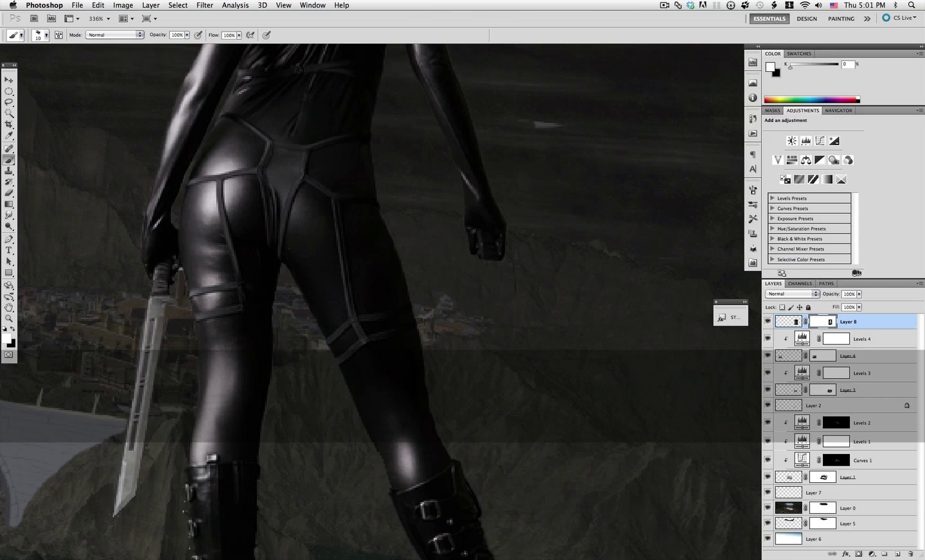Select Essentials workspace
This screenshot has height=560, width=925.
770,19
